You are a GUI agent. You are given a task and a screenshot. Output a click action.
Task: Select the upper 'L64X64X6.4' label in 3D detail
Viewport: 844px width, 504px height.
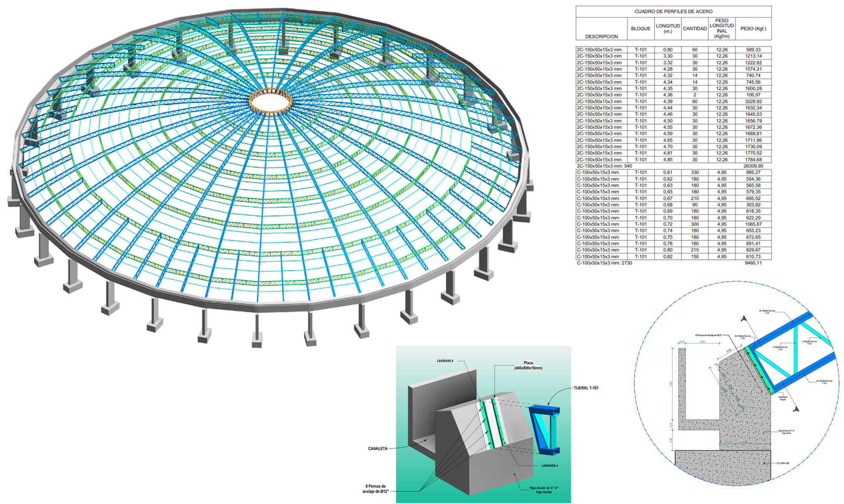(445, 361)
